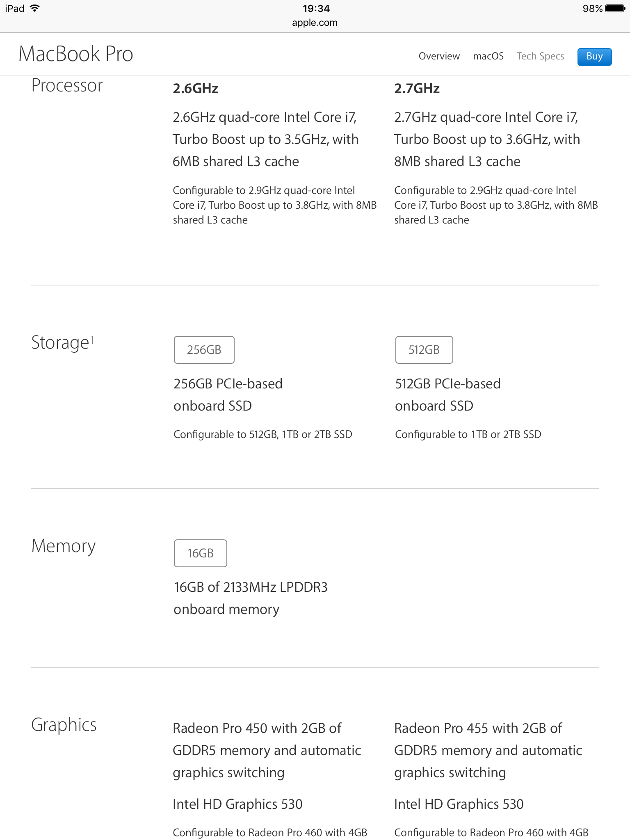Screen dimensions: 630x840
Task: Select the 256GB storage badge
Action: click(204, 350)
